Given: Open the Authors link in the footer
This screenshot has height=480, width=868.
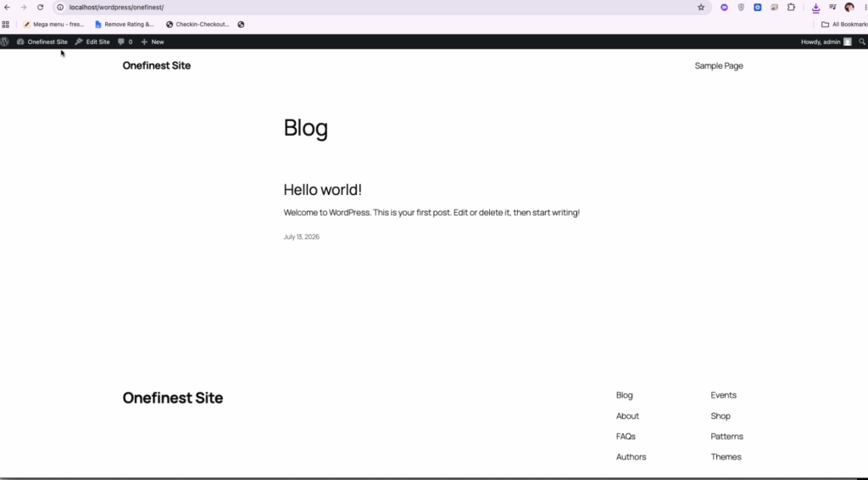Looking at the screenshot, I should 631,457.
